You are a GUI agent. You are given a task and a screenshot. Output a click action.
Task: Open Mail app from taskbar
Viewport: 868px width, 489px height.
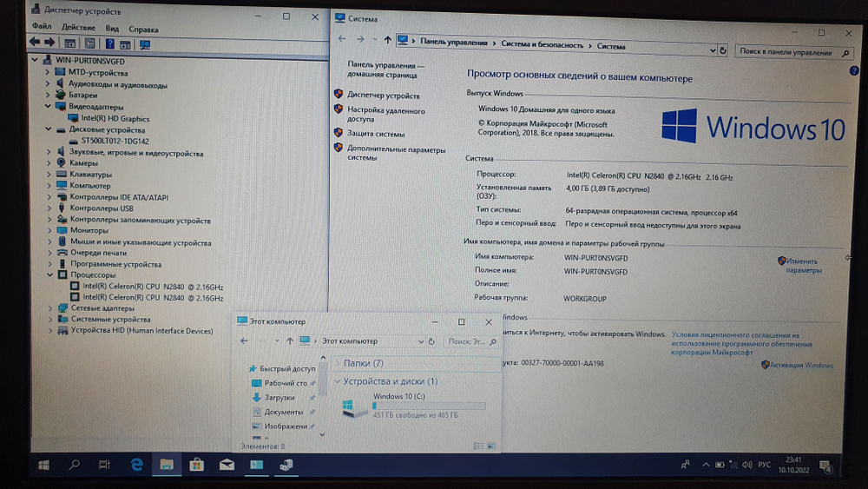tap(227, 465)
